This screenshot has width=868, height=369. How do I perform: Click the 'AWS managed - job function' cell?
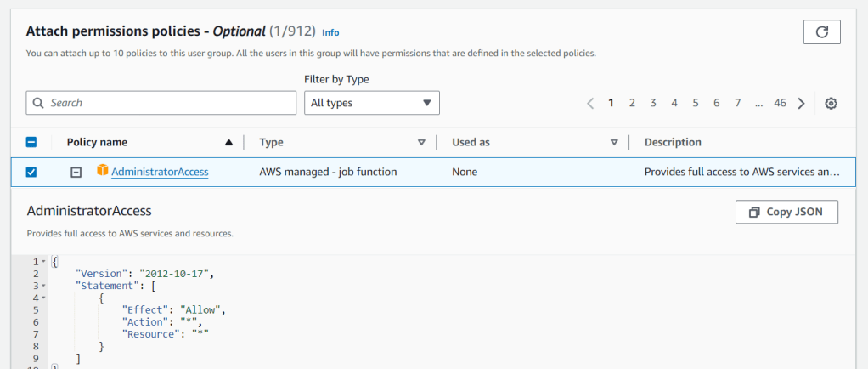point(328,172)
